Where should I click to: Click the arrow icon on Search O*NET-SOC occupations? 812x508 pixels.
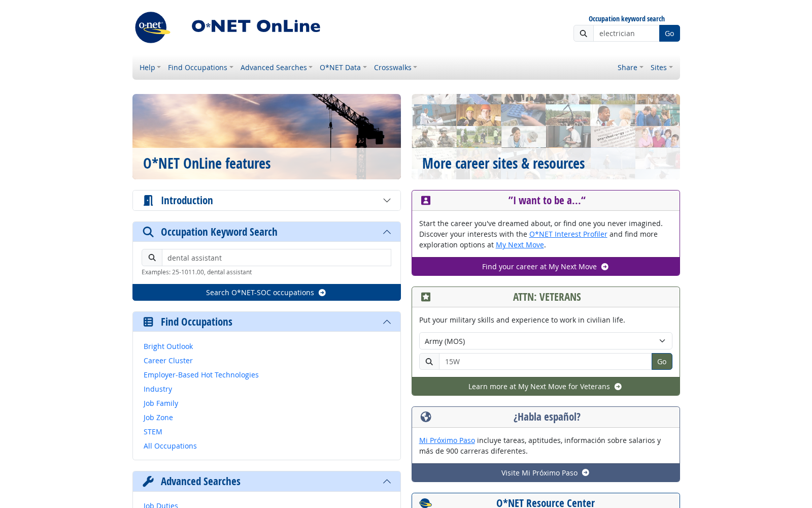[322, 293]
